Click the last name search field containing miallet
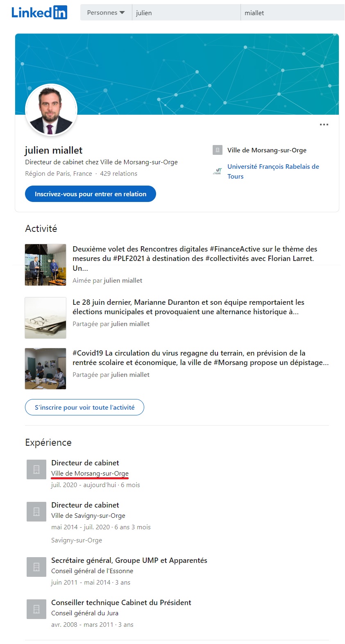 click(x=293, y=13)
